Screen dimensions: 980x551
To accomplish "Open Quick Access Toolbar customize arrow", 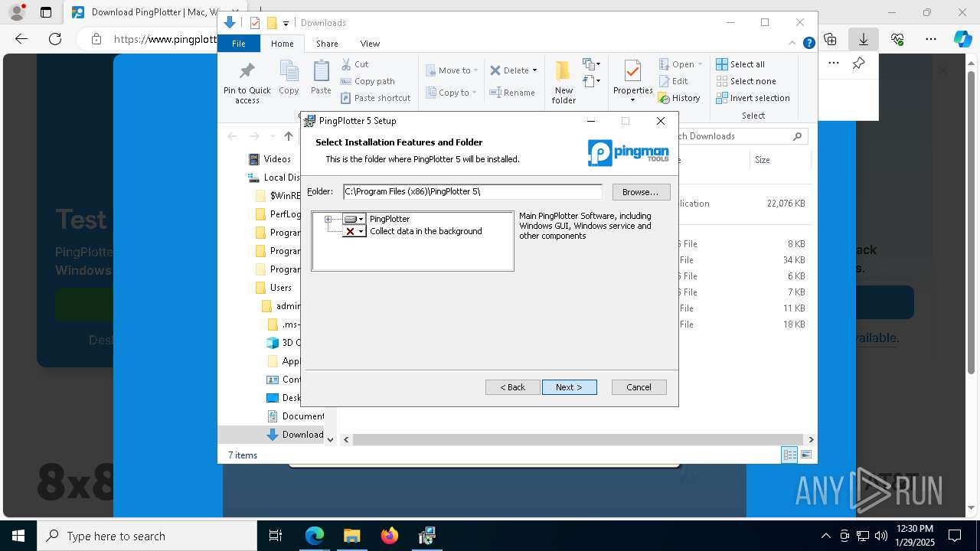I will pos(286,24).
